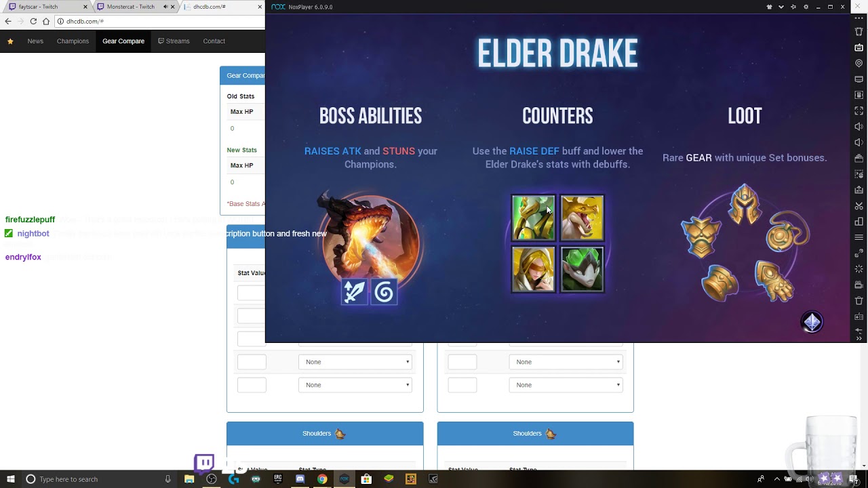Select Gear Compare navigation item
868x488 pixels.
tap(123, 41)
